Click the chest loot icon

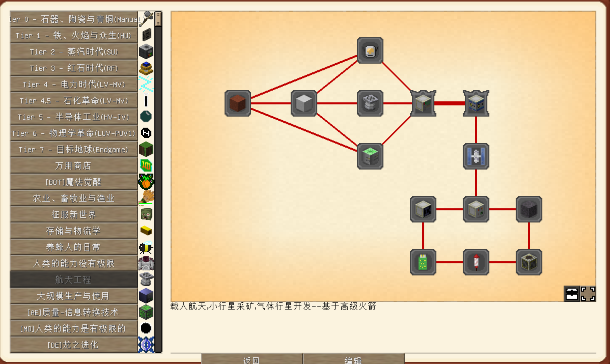572,294
